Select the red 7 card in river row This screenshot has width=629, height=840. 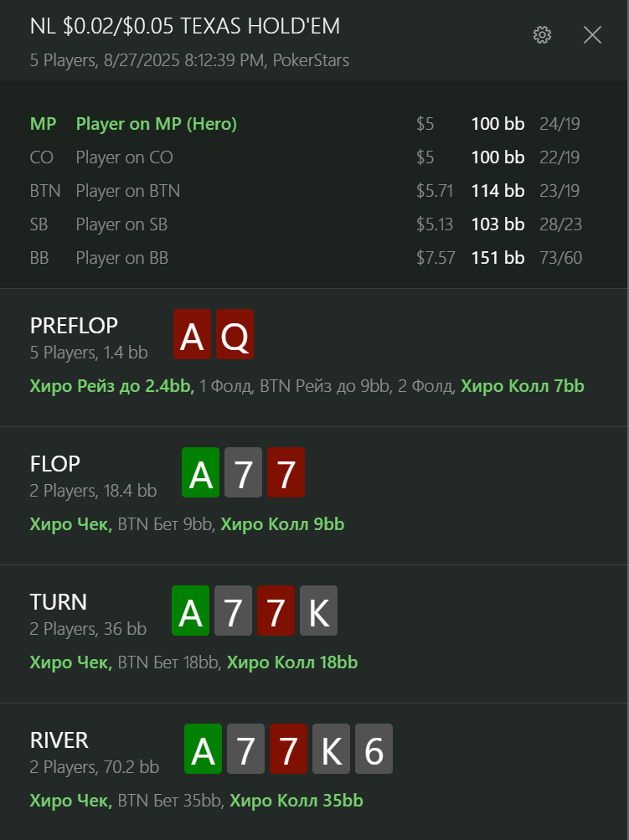coord(288,749)
